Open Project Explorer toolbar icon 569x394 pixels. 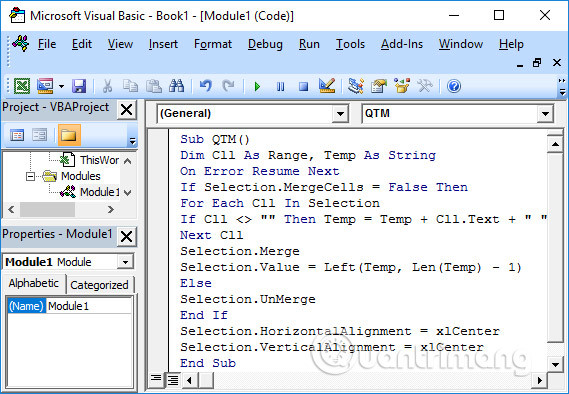(356, 86)
